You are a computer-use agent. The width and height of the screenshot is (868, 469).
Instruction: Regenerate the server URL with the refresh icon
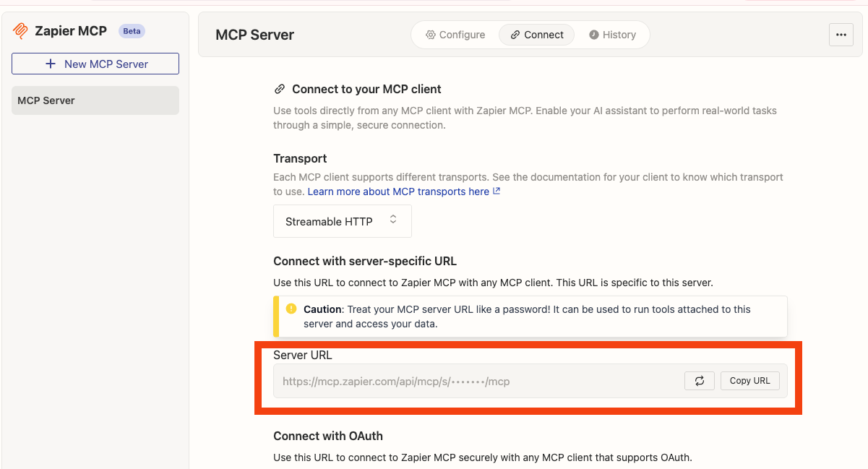tap(700, 381)
